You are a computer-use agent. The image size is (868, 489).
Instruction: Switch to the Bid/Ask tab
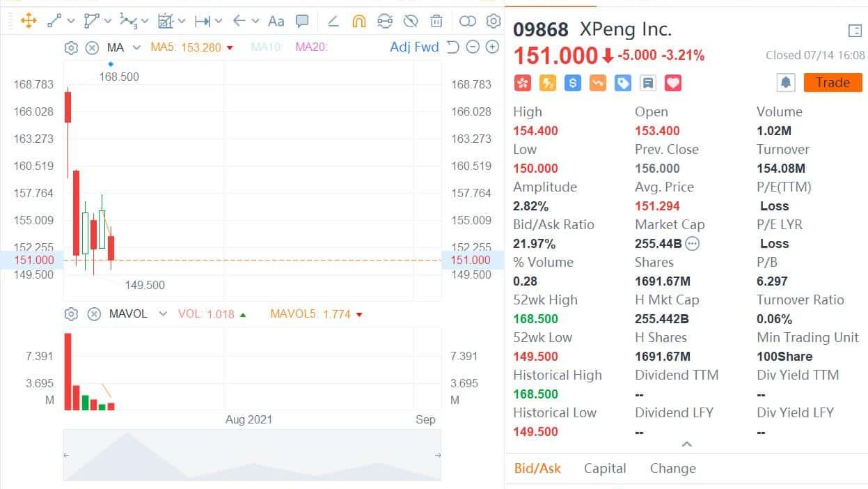[x=537, y=468]
